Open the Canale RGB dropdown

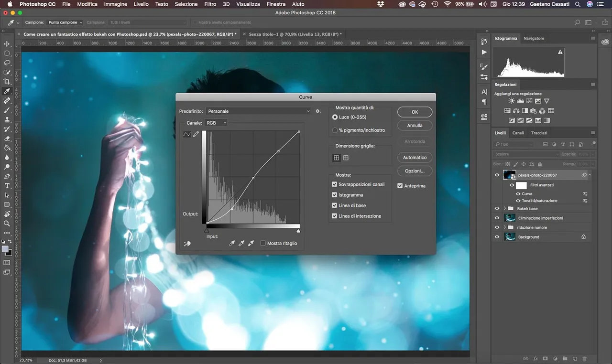tap(216, 123)
